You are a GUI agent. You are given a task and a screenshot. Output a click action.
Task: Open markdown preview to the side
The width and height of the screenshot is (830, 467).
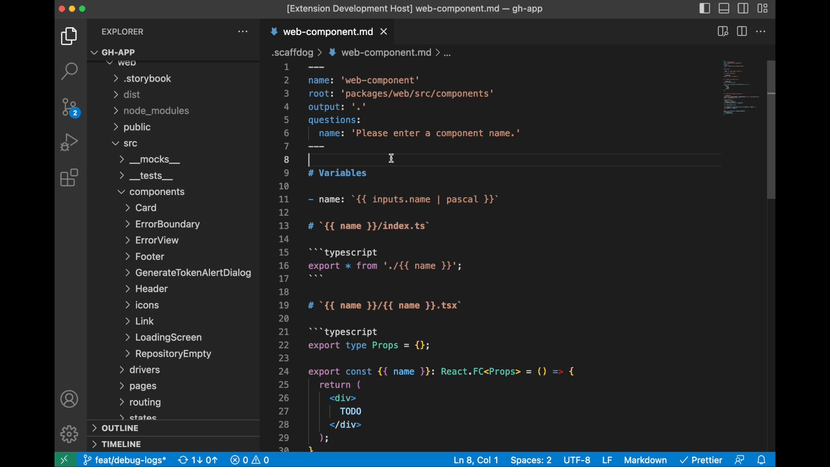click(723, 32)
